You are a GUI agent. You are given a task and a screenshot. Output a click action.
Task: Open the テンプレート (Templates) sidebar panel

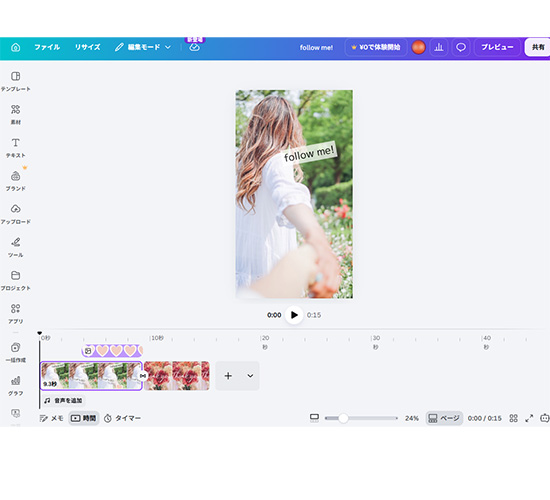pos(15,81)
